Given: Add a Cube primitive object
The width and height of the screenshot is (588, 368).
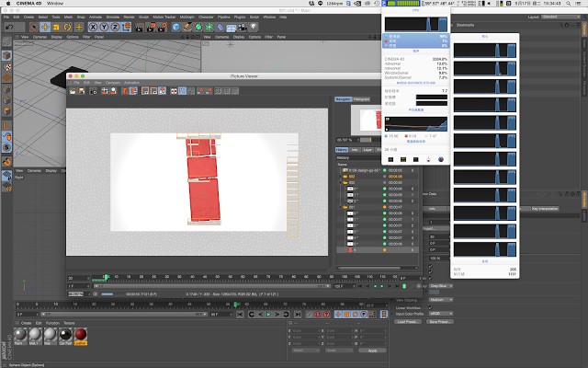Looking at the screenshot, I should pos(175,27).
